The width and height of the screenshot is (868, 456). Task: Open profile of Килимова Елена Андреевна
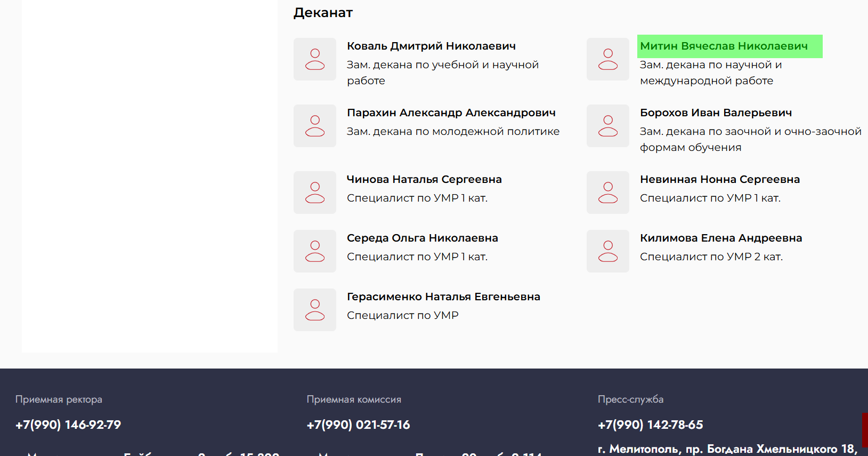click(721, 238)
